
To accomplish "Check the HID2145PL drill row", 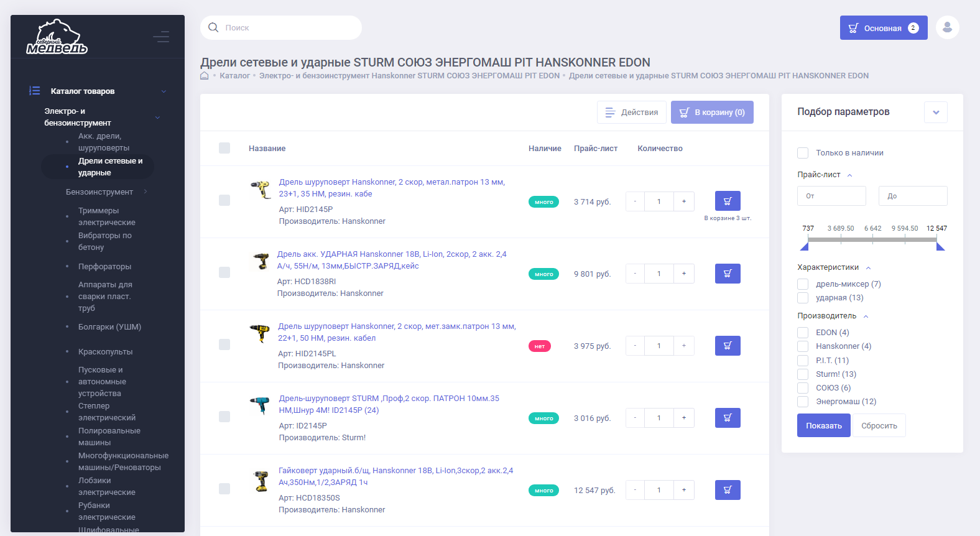I will [224, 344].
